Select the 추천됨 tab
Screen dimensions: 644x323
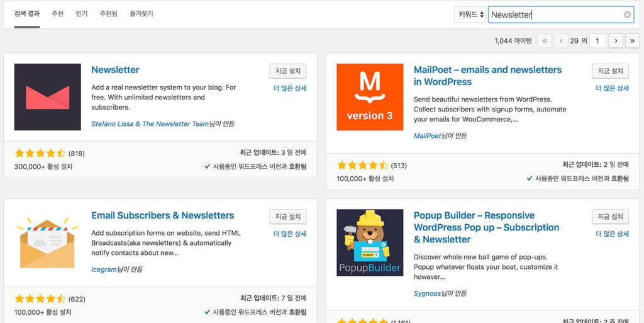tap(108, 13)
